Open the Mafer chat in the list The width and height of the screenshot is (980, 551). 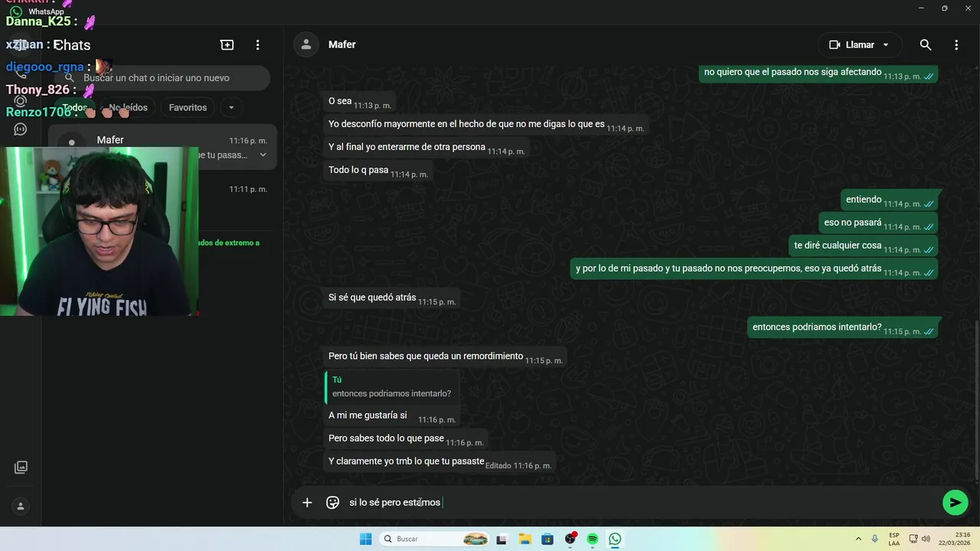pos(162,147)
